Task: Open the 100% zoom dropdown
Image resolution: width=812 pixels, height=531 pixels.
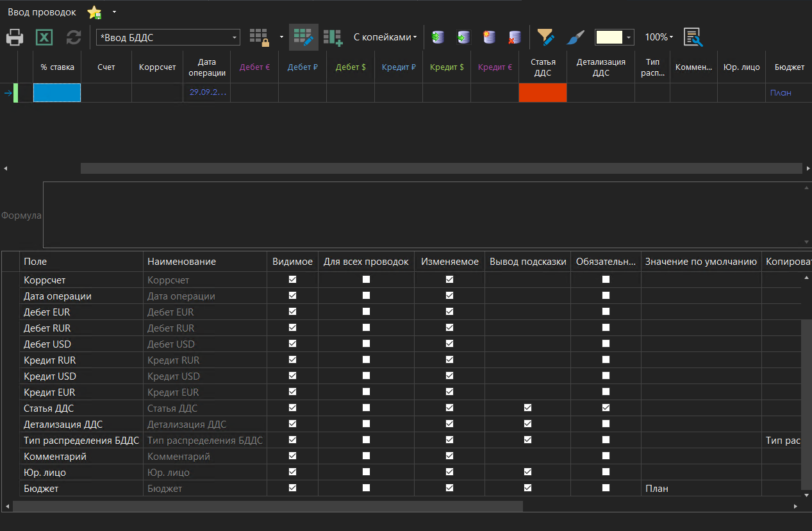Action: [659, 37]
